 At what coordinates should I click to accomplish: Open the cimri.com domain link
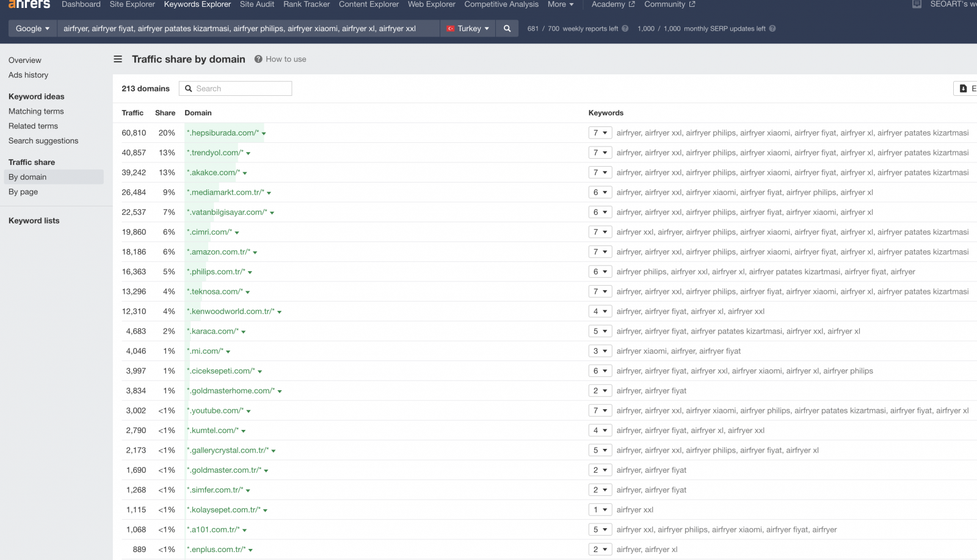pos(209,232)
